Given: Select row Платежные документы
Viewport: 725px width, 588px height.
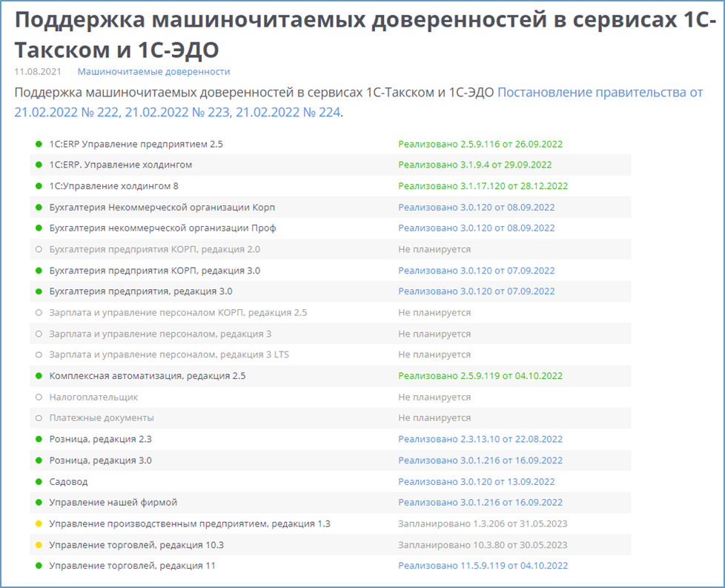Looking at the screenshot, I should (x=331, y=417).
